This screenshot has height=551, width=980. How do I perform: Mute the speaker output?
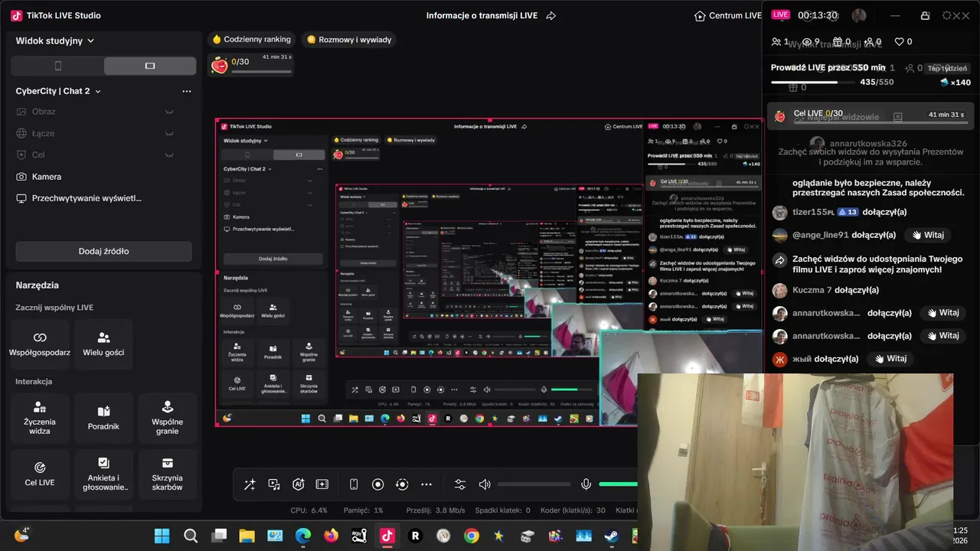[485, 484]
